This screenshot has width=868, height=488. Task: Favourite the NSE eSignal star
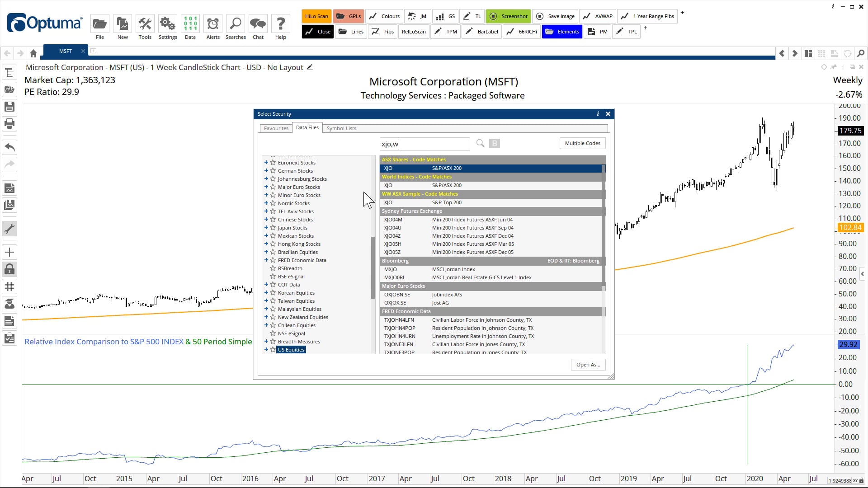click(273, 333)
